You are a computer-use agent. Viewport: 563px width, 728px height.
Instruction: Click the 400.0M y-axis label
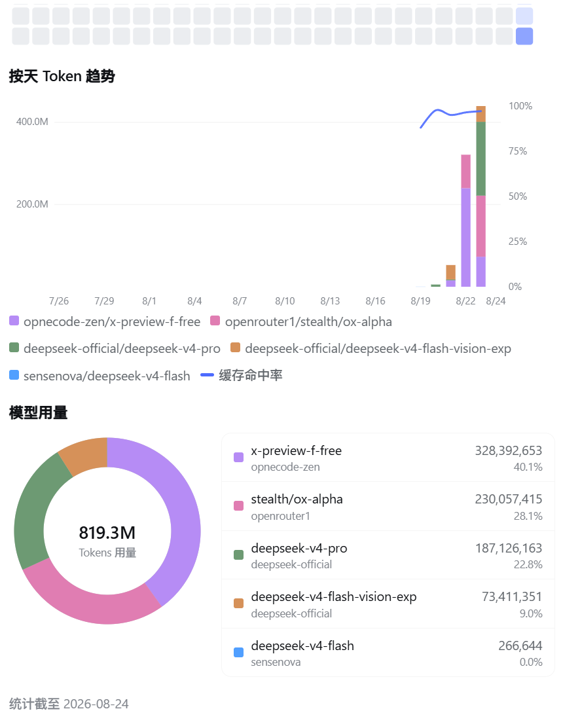click(x=32, y=122)
